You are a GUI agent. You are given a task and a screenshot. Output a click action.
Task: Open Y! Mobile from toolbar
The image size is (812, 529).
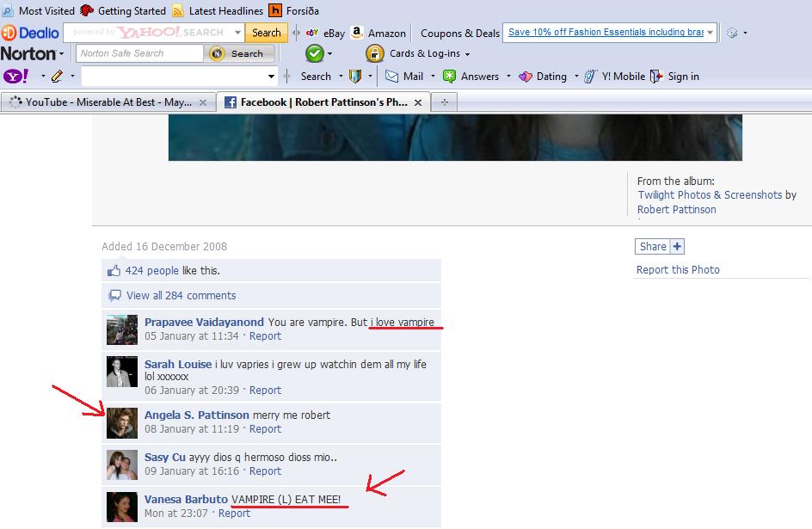coord(614,77)
